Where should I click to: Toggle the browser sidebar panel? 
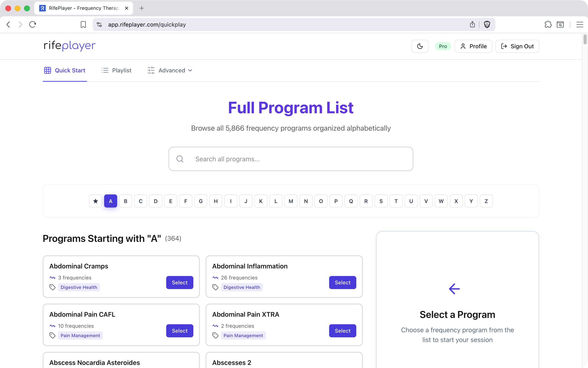point(560,25)
